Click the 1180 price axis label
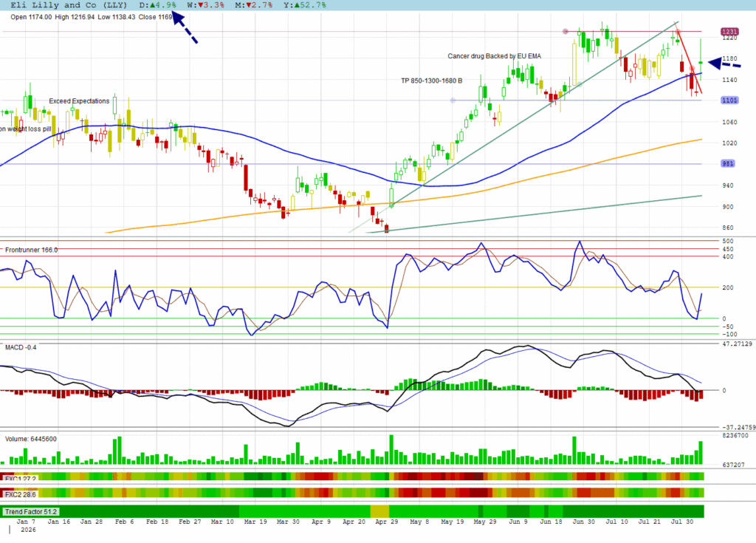Viewport: 756px width, 543px height. [729, 59]
